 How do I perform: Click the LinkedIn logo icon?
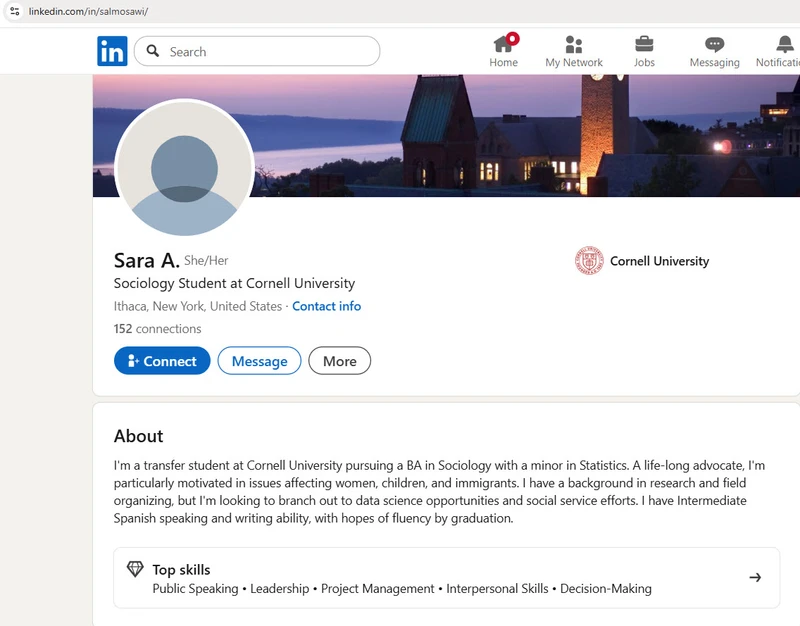(x=112, y=51)
